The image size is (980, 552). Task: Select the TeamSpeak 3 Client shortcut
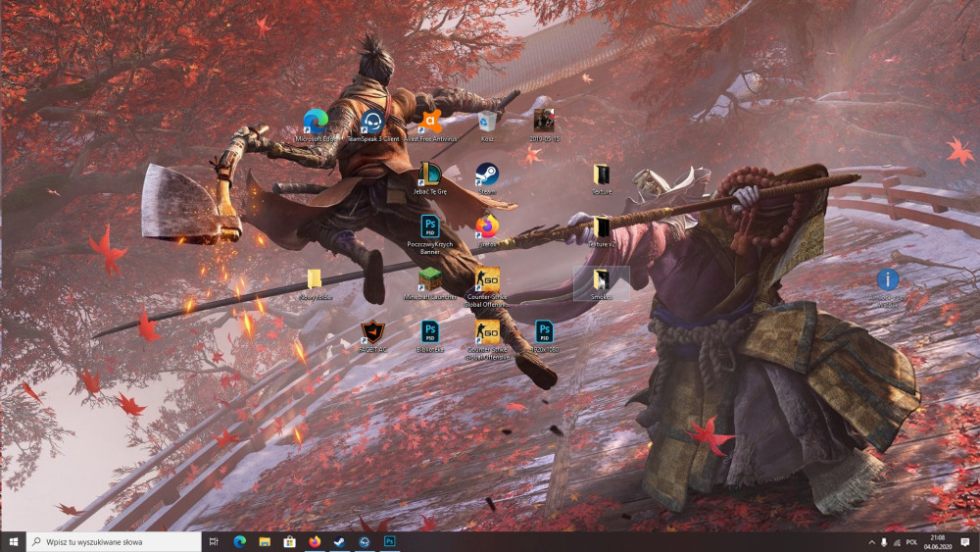click(373, 125)
